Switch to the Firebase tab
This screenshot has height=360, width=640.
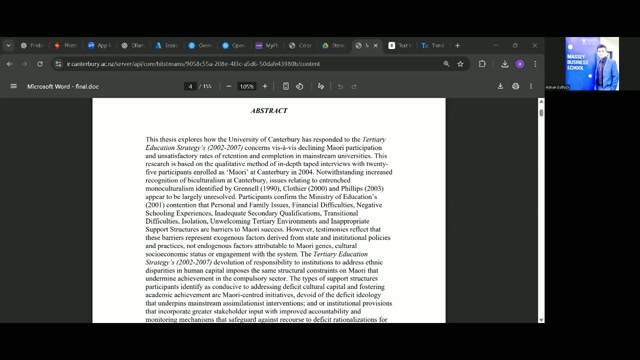(x=32, y=45)
